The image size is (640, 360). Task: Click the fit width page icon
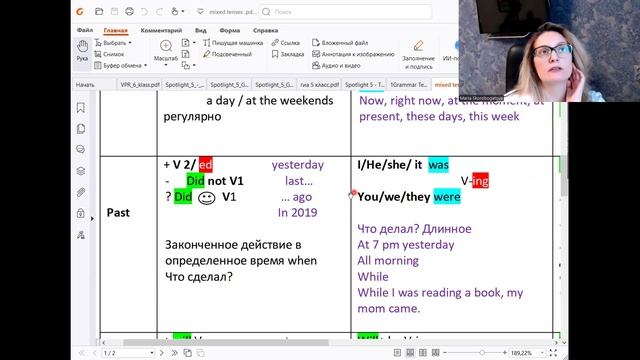click(x=186, y=54)
